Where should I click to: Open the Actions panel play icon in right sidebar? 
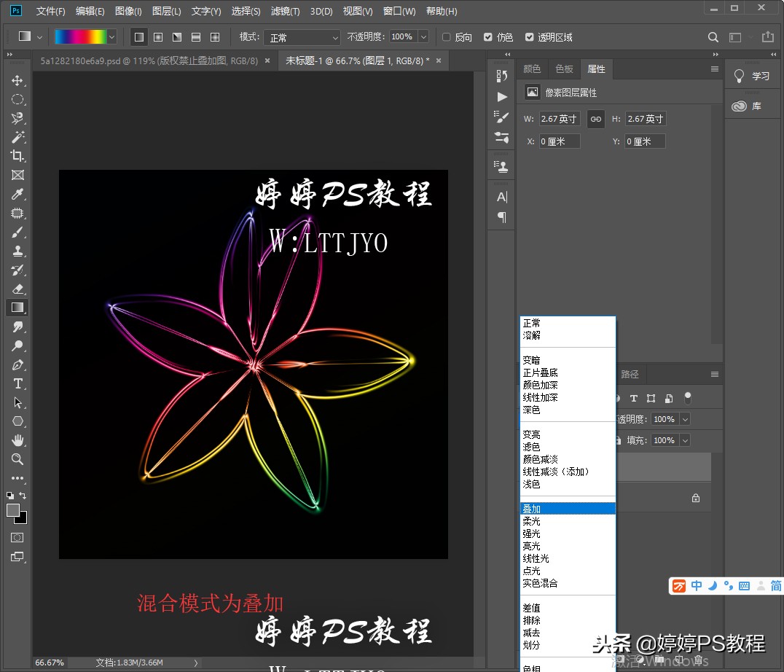tap(501, 95)
